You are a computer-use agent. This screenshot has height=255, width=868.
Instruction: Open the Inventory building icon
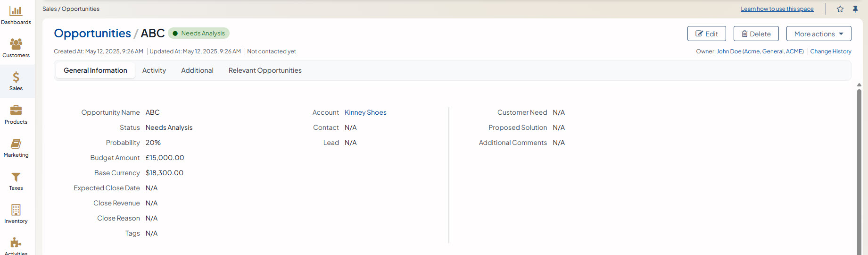[16, 210]
